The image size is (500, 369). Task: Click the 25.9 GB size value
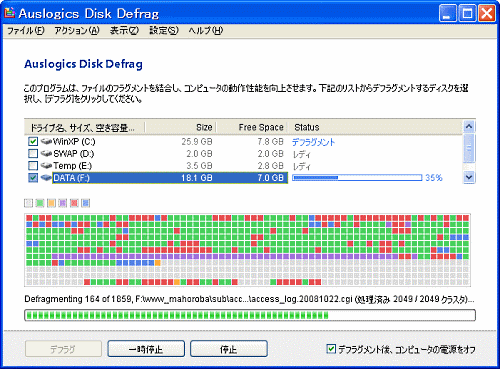coord(197,142)
